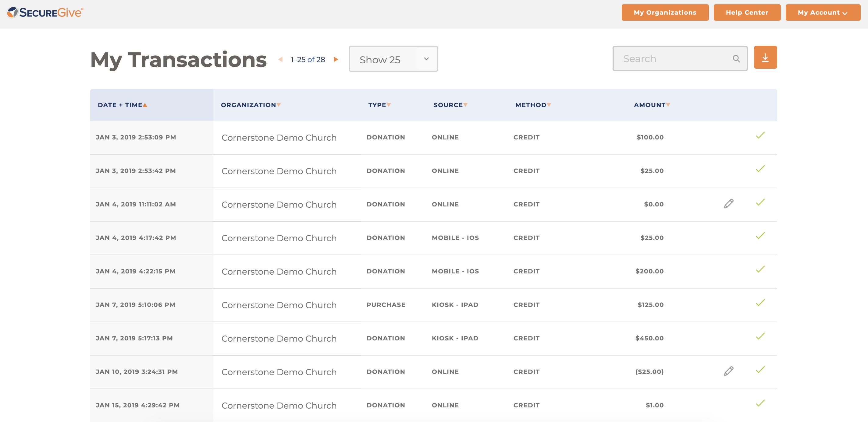Select JAN 3, 2019 2:53:09 PM date
The width and height of the screenshot is (868, 422).
coord(136,137)
